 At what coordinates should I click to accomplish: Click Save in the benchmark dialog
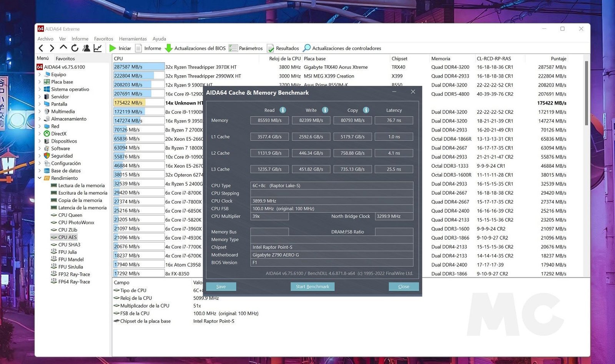[221, 287]
